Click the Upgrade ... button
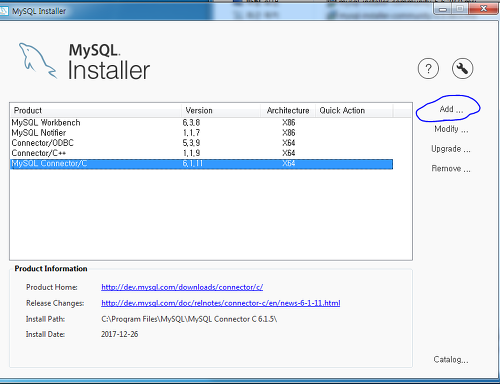 pyautogui.click(x=451, y=149)
